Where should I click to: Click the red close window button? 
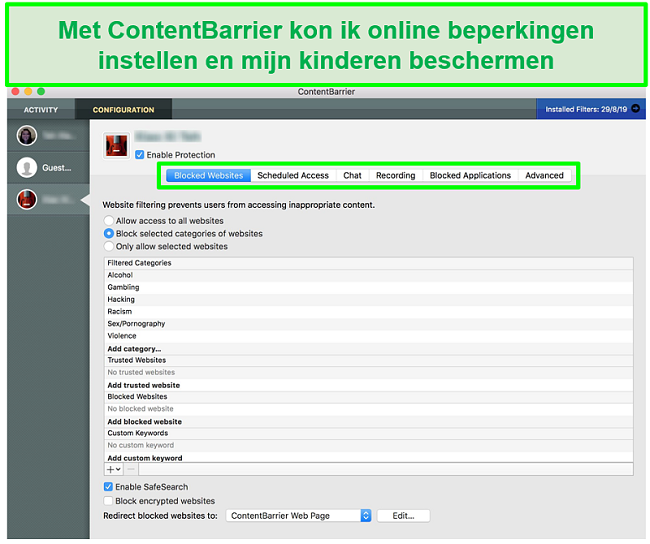click(x=15, y=91)
